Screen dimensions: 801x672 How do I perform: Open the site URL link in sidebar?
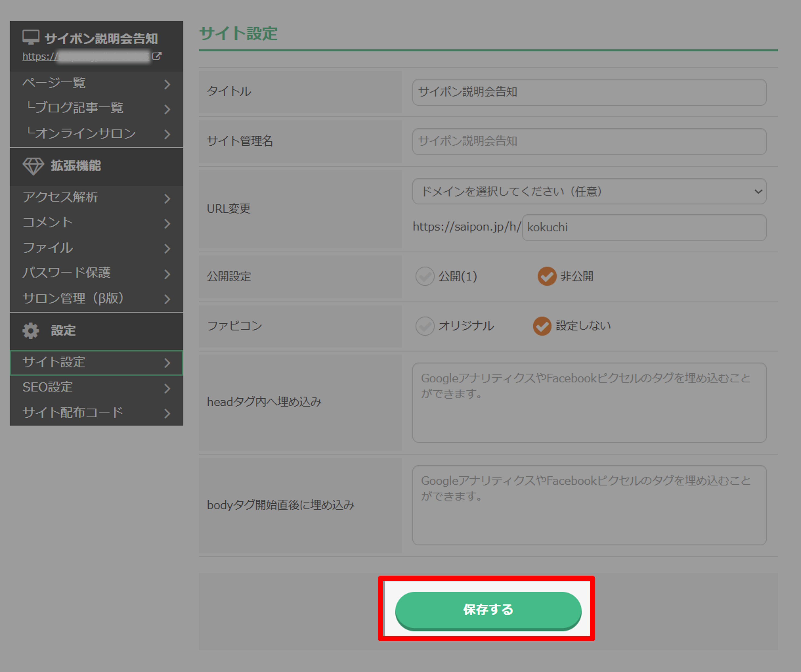coord(86,56)
